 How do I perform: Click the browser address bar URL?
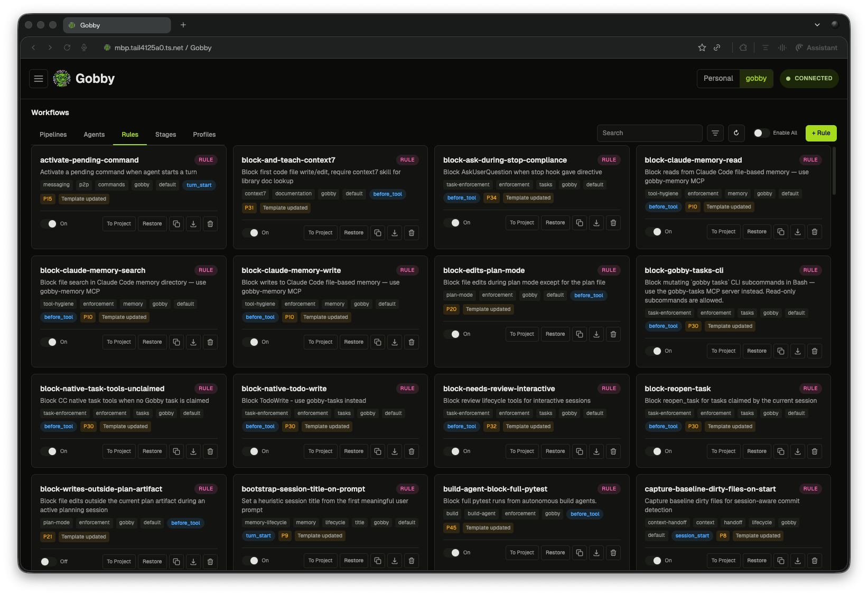[x=163, y=48]
